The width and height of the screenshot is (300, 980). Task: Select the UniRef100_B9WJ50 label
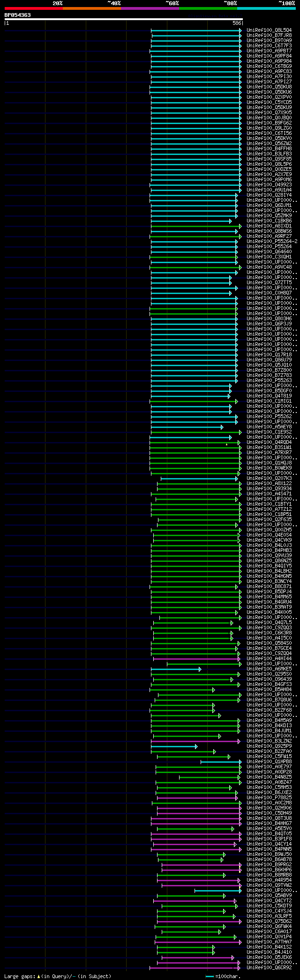pos(269,854)
